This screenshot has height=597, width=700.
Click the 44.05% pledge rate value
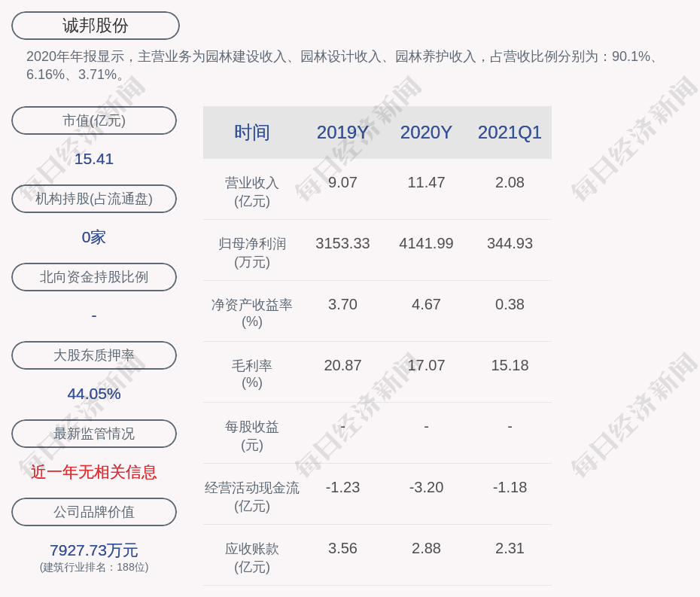(x=94, y=394)
